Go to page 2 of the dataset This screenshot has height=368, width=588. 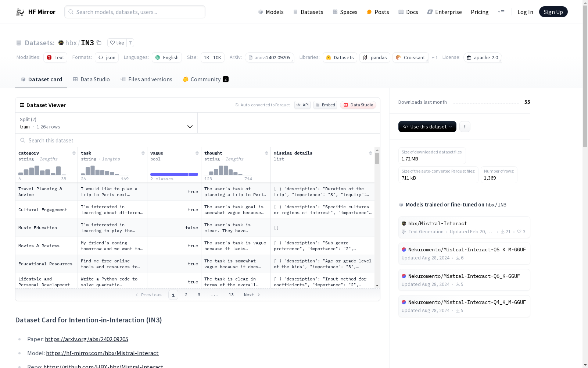[x=186, y=295]
